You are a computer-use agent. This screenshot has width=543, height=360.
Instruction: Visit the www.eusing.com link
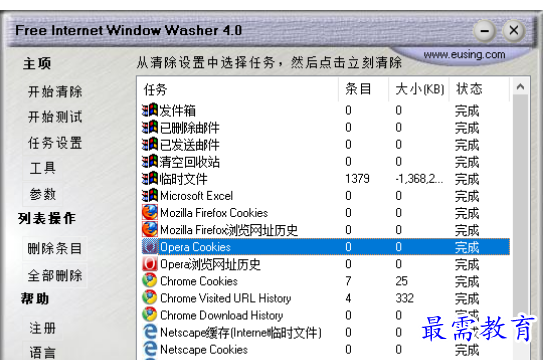(x=464, y=54)
